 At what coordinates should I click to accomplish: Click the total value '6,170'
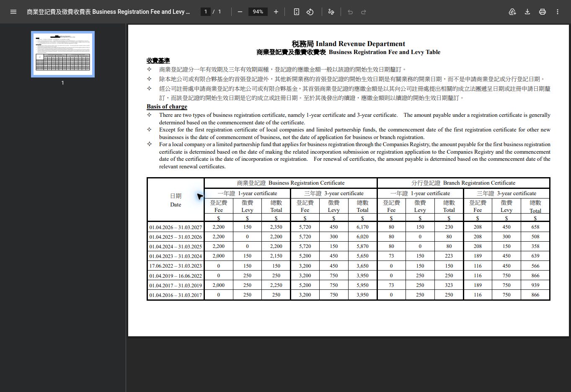[x=362, y=227]
